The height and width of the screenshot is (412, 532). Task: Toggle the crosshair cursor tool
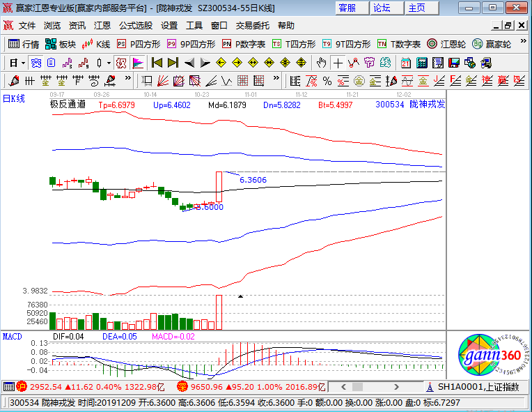point(338,63)
